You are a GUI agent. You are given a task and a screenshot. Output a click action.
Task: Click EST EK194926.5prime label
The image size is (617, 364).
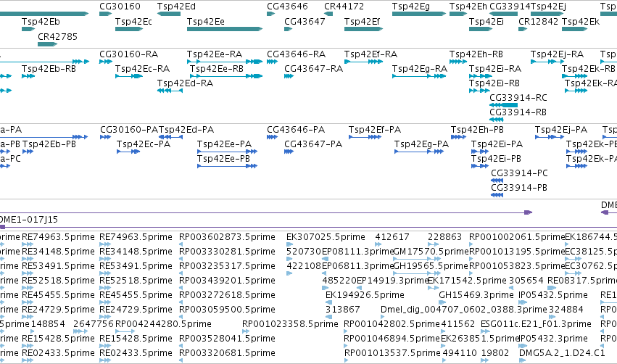[365, 294]
